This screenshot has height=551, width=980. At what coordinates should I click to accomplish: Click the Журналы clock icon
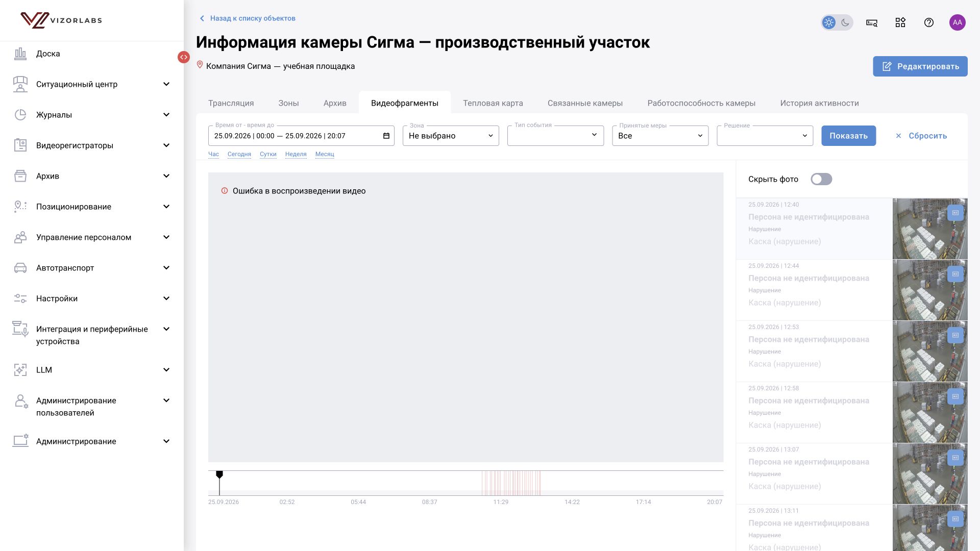(x=20, y=115)
